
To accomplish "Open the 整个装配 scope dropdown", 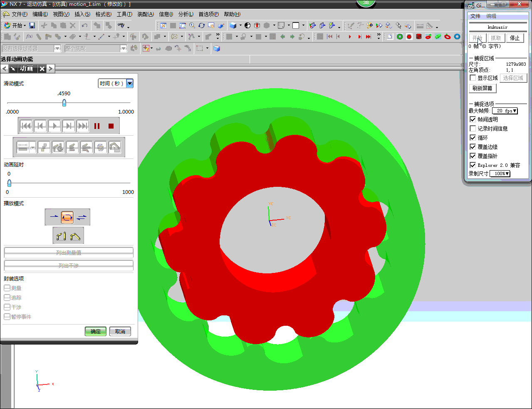I will (x=96, y=49).
